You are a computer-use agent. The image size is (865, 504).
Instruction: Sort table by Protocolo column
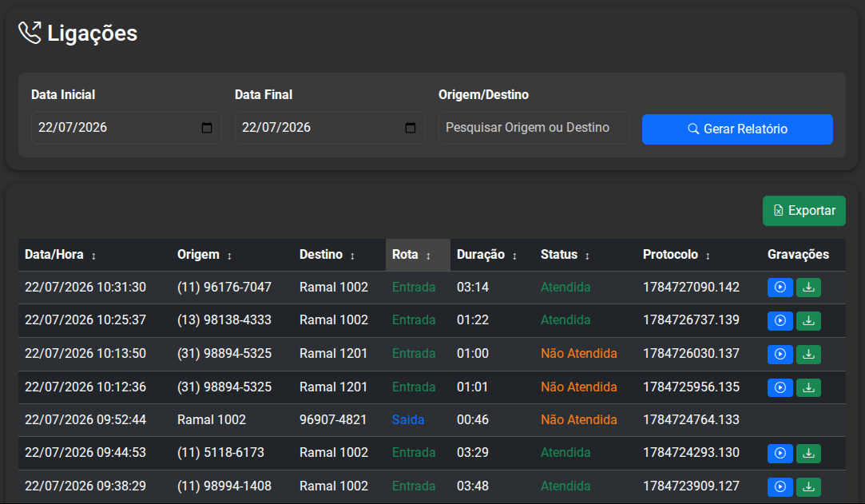pyautogui.click(x=708, y=256)
